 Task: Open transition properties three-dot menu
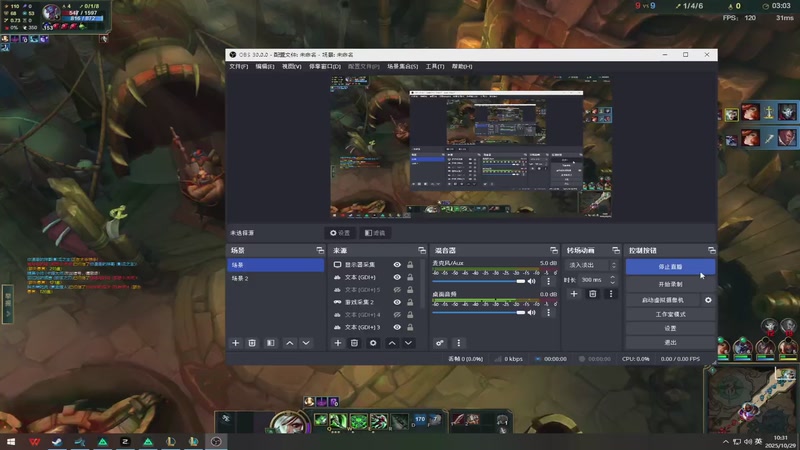[x=611, y=294]
